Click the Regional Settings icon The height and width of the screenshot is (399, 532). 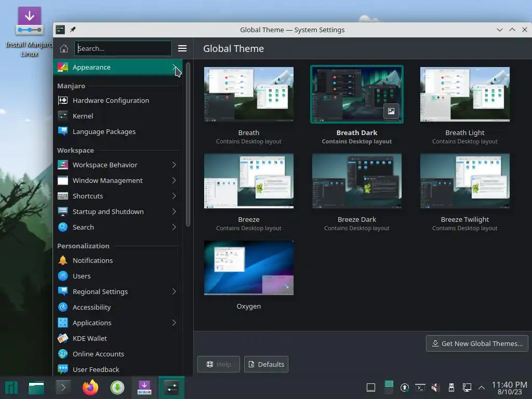[63, 292]
